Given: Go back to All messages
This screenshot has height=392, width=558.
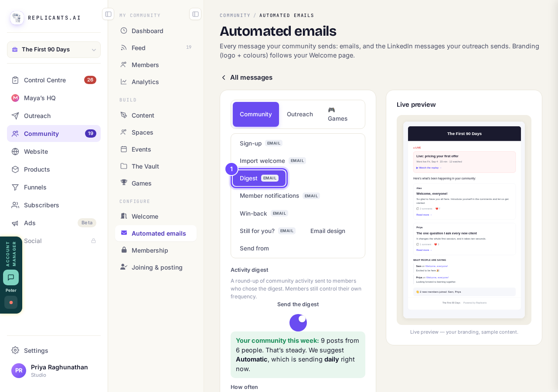Looking at the screenshot, I should click(247, 78).
